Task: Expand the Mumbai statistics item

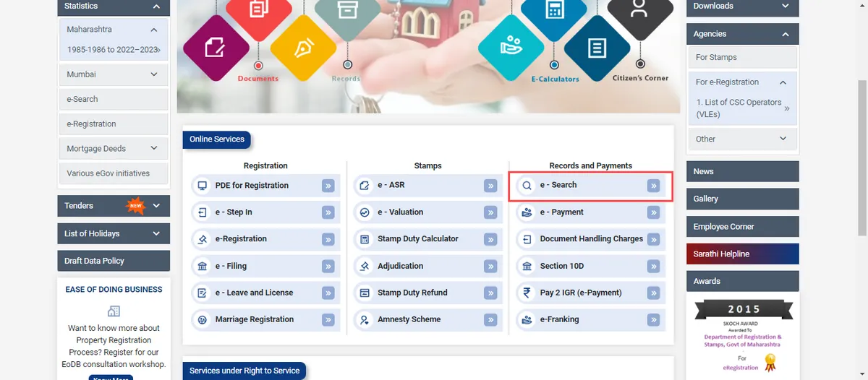Action: click(x=154, y=74)
